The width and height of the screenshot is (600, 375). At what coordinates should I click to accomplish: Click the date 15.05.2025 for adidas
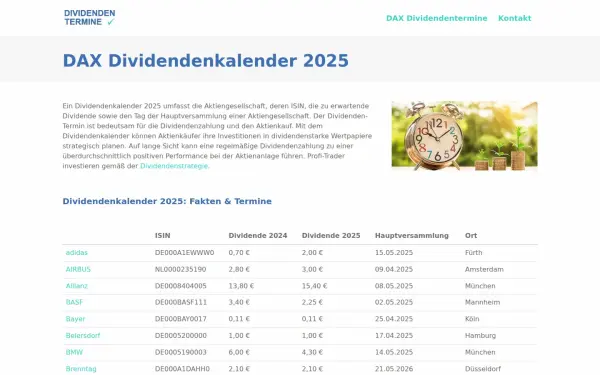click(x=394, y=253)
